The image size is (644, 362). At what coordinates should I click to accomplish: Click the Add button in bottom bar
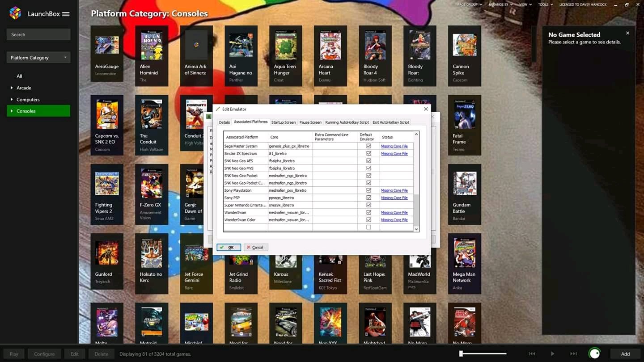click(x=625, y=354)
